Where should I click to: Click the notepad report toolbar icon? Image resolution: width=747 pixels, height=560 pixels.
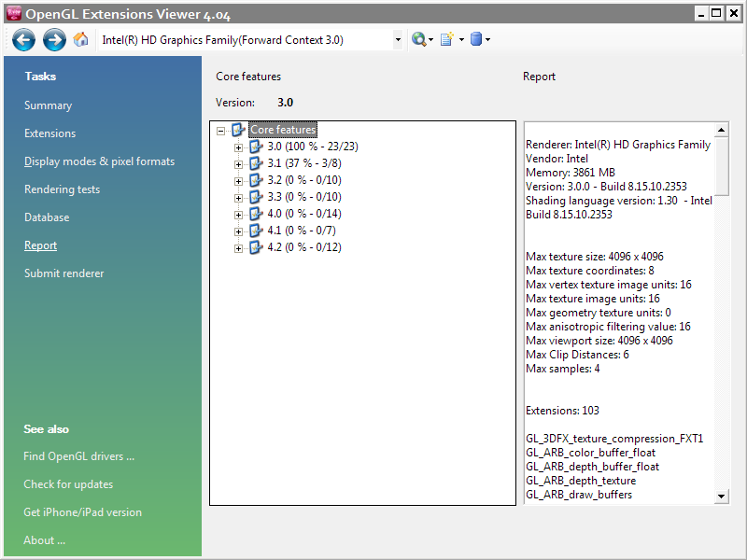pos(447,39)
